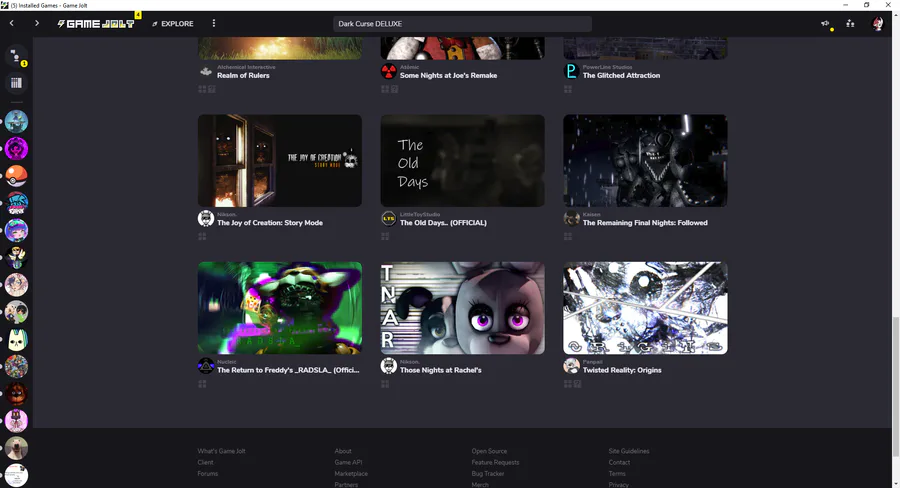Open the Game API footer link

(x=348, y=462)
